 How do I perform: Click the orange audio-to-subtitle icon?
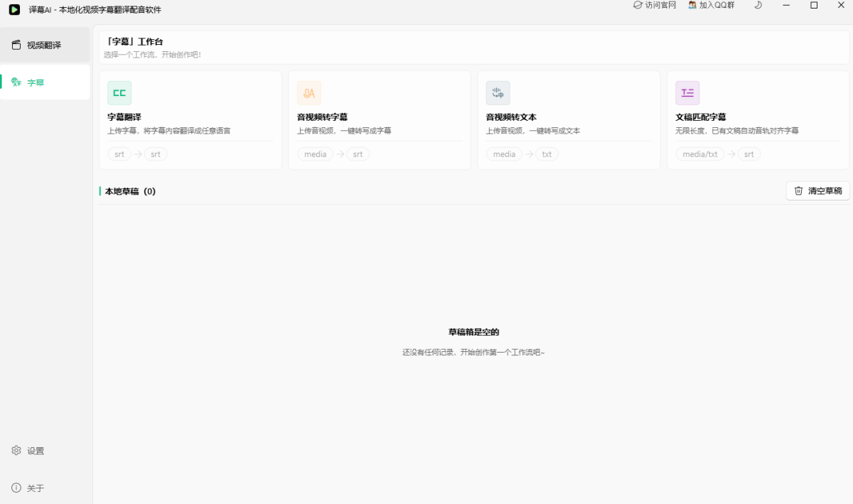tap(309, 93)
